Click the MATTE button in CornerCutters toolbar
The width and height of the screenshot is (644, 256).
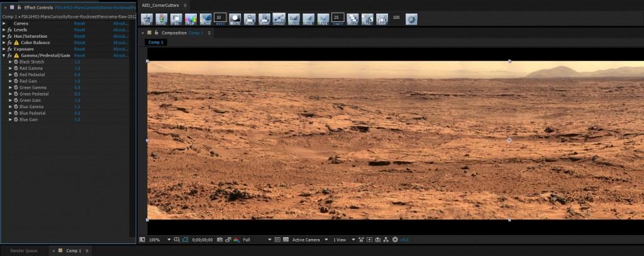coord(235,18)
